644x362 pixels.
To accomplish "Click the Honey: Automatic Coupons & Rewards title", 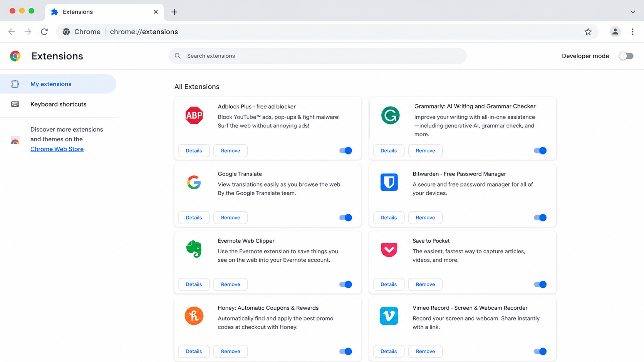I will [x=268, y=308].
